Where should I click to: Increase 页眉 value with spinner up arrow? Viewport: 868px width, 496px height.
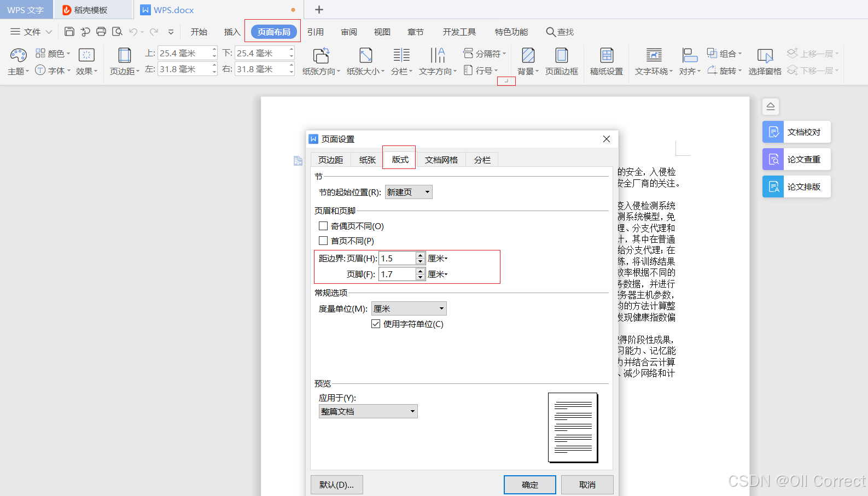coord(420,255)
